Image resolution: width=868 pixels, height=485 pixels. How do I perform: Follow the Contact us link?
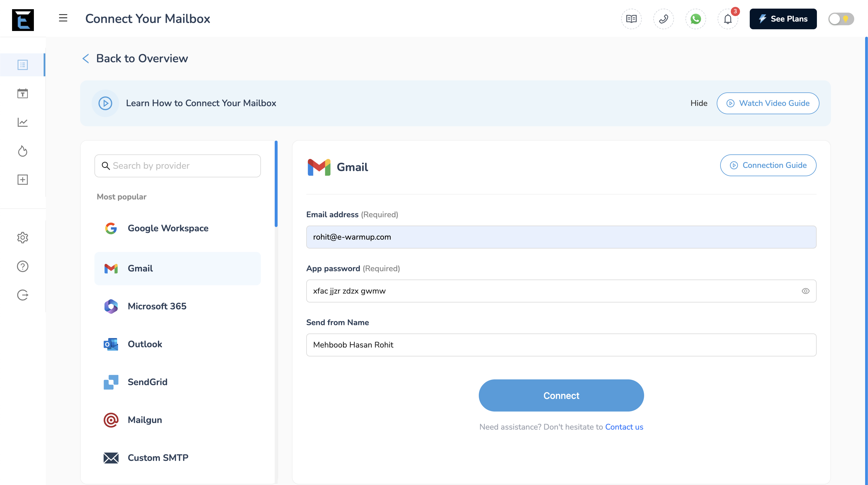tap(624, 427)
